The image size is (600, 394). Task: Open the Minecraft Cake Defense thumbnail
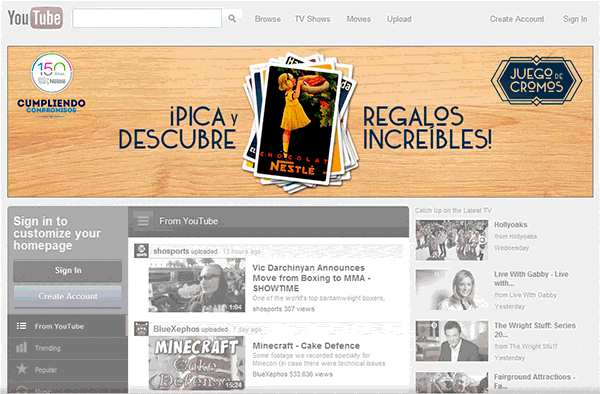(x=197, y=363)
